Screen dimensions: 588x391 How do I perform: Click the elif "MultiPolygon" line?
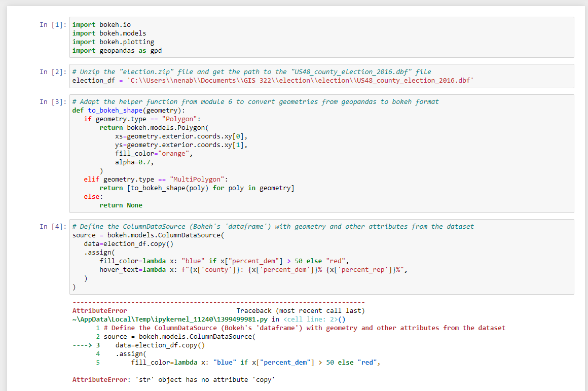156,180
